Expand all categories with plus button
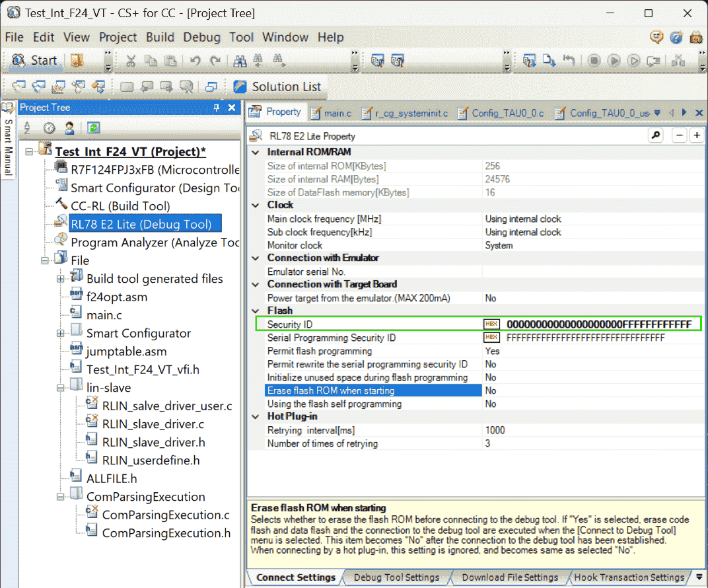The width and height of the screenshot is (708, 588). pos(696,135)
